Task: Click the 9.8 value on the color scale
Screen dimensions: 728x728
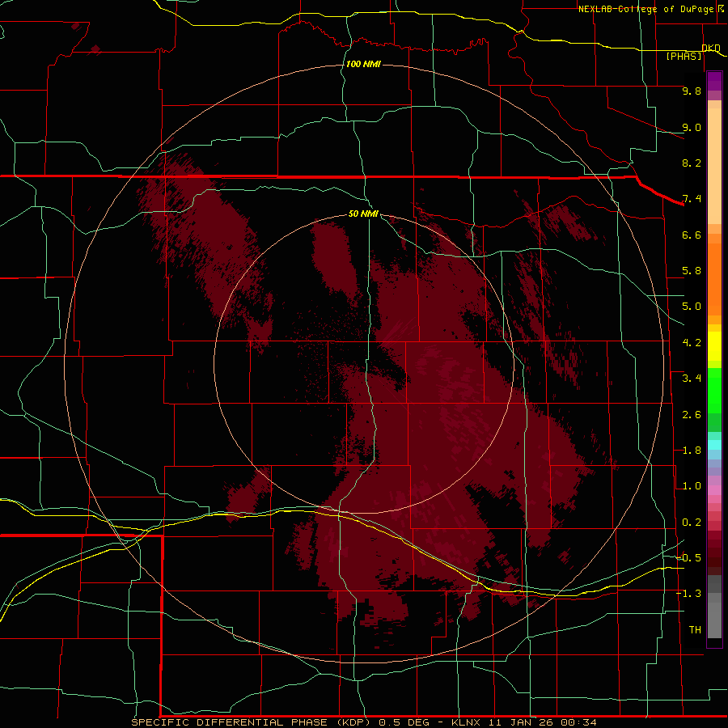Action: click(x=692, y=91)
